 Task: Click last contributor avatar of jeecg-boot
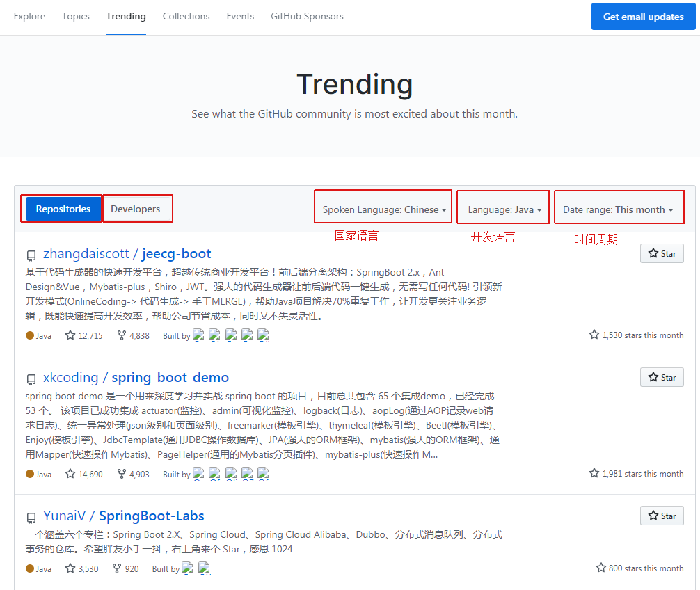(x=264, y=335)
